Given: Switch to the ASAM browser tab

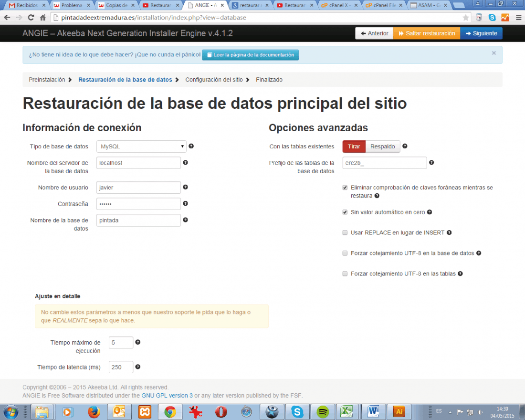Looking at the screenshot, I should click(x=429, y=5).
